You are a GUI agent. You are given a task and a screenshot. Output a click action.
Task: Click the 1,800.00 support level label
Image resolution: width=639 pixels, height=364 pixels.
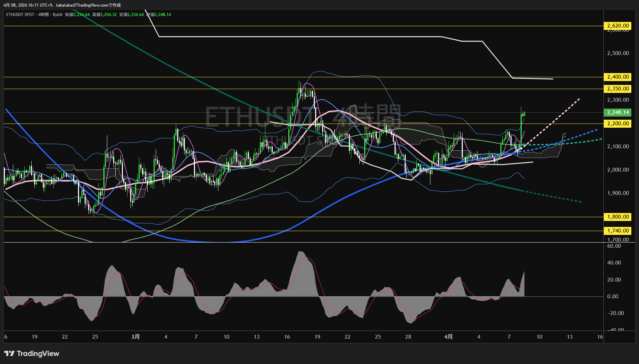[x=618, y=217]
